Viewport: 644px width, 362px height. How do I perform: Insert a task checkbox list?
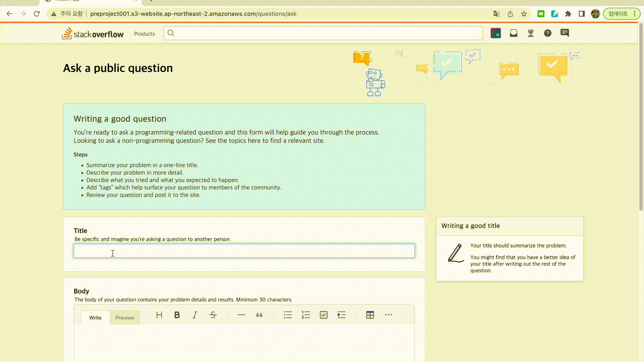tap(324, 315)
